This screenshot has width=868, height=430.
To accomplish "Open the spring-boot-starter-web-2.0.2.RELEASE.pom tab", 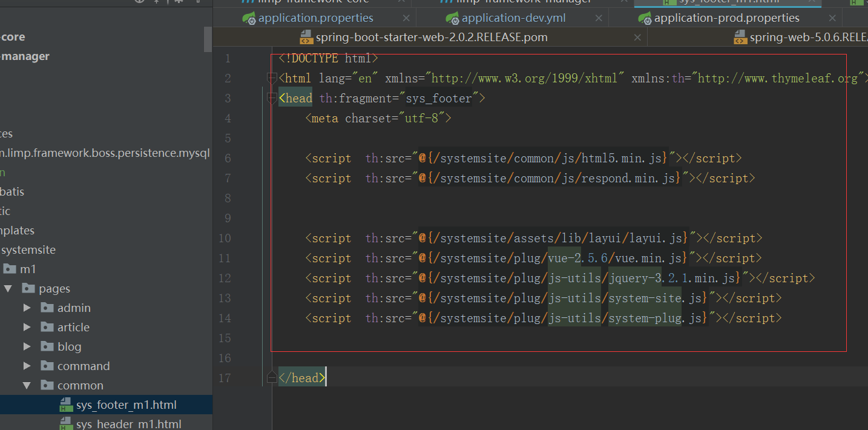I will 432,38.
